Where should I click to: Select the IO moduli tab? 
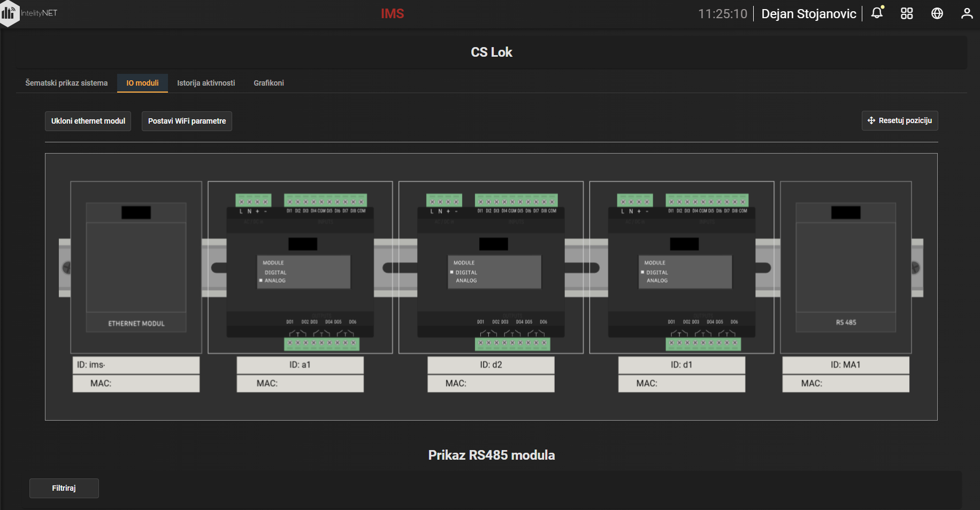(x=142, y=83)
